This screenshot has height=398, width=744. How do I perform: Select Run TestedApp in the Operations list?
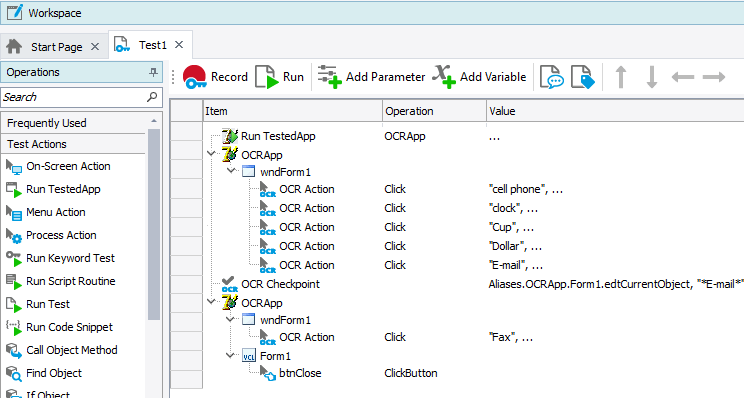pos(53,189)
